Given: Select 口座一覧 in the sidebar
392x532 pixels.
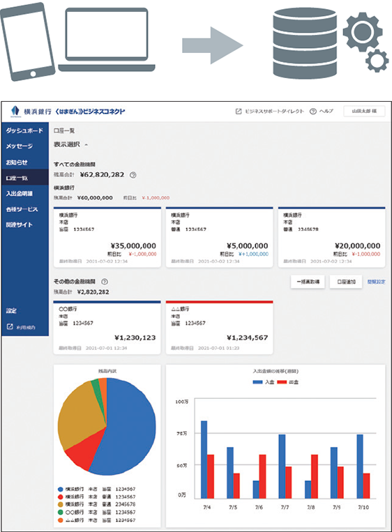Looking at the screenshot, I should point(25,177).
